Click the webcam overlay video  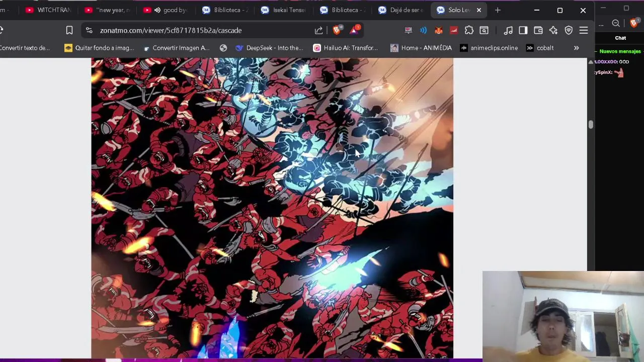[563, 317]
